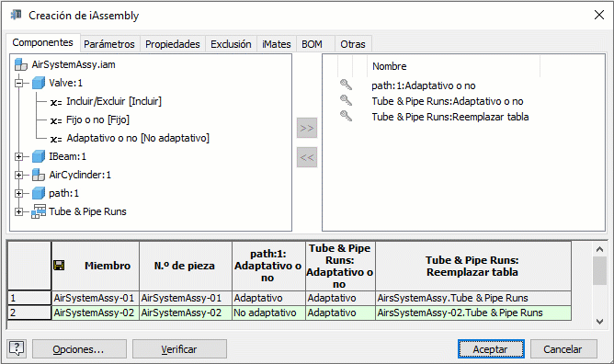Click the save disk icon in Miembro header
614x364 pixels.
coord(59,266)
